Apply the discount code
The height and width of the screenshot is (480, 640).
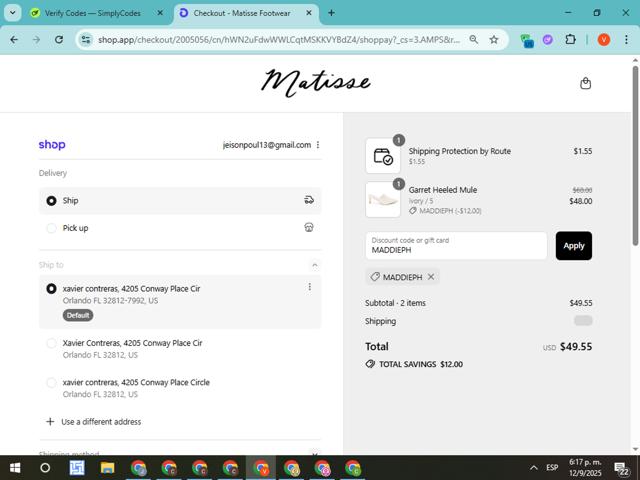(573, 246)
